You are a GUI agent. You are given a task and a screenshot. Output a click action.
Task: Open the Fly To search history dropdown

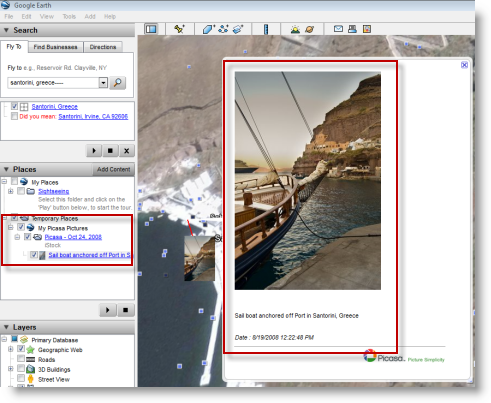[x=103, y=83]
